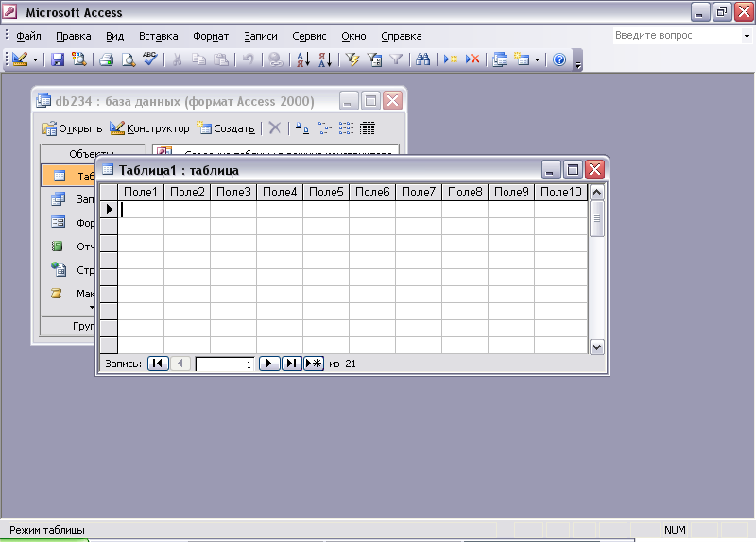
Task: Open the Сервис menu
Action: pos(309,36)
